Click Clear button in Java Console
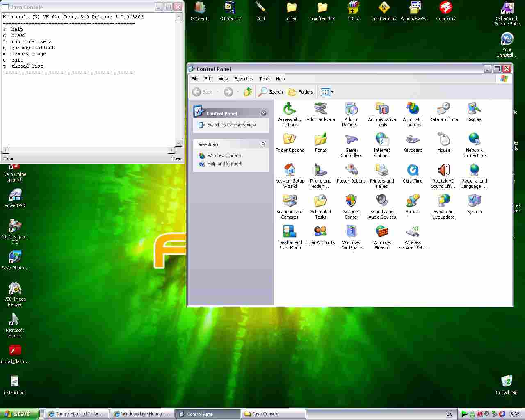 [8, 159]
